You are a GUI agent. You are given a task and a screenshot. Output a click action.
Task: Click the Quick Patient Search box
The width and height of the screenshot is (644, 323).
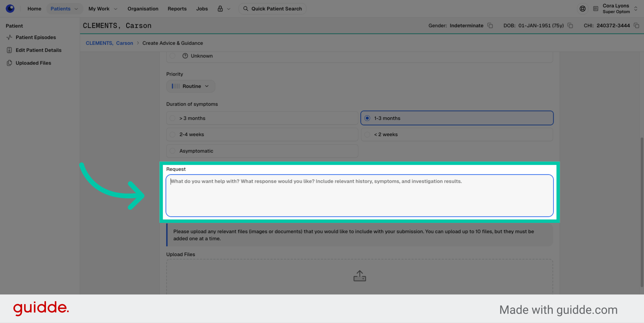pos(272,9)
